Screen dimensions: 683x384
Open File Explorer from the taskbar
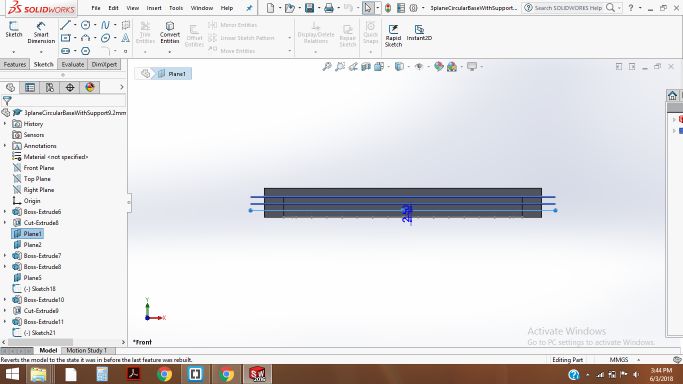[x=38, y=374]
